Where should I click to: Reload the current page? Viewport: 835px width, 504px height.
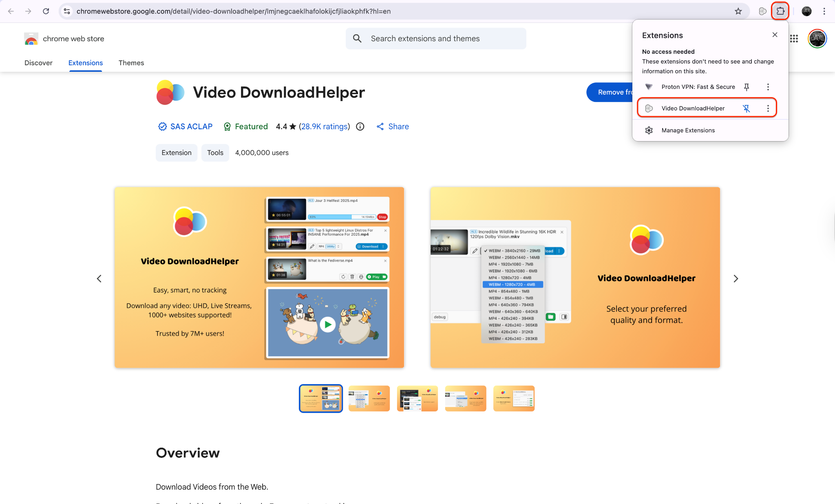(46, 11)
